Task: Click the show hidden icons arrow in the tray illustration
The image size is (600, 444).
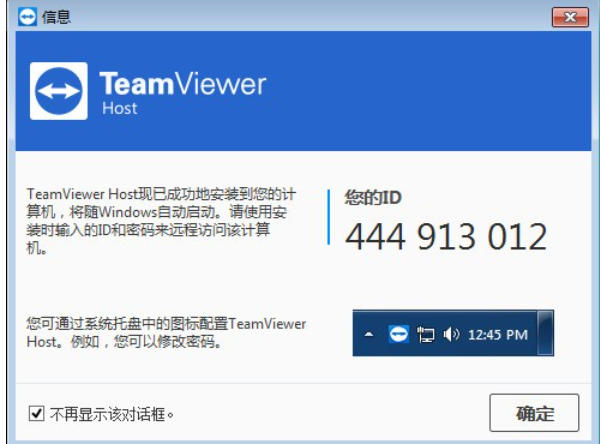Action: (x=369, y=334)
